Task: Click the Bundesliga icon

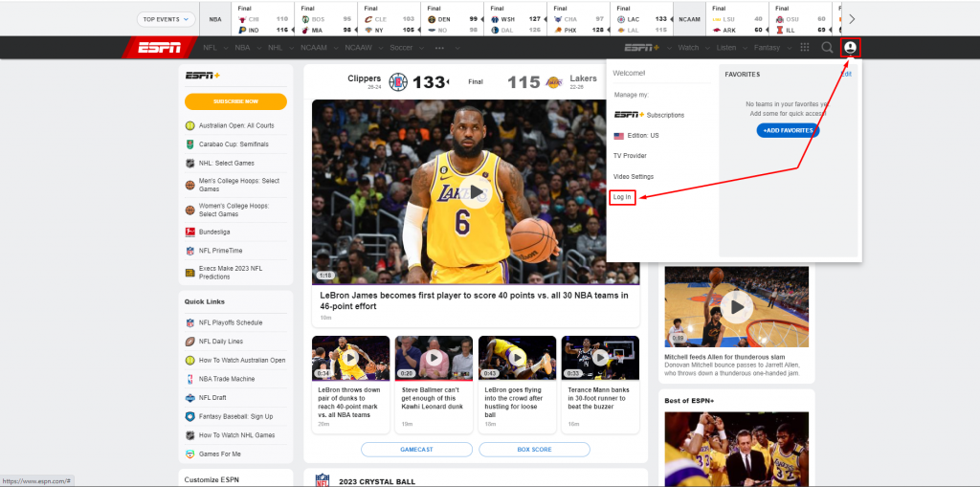Action: tap(190, 232)
